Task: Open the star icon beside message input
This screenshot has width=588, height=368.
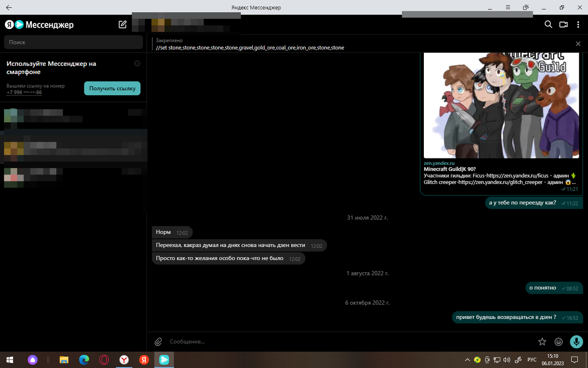Action: pos(542,342)
